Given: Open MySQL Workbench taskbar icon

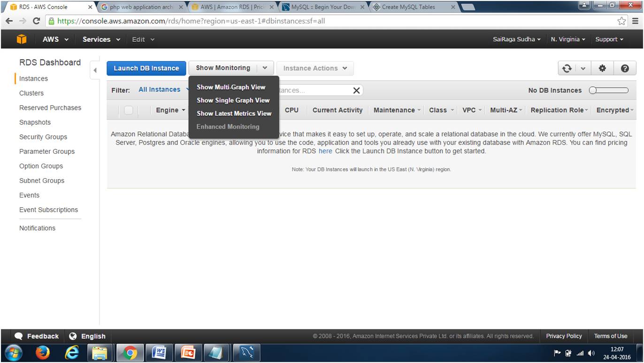Looking at the screenshot, I should click(x=246, y=353).
